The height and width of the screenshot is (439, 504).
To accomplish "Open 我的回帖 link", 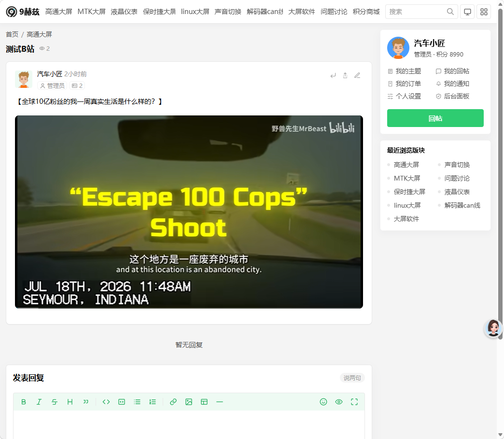I will (452, 71).
